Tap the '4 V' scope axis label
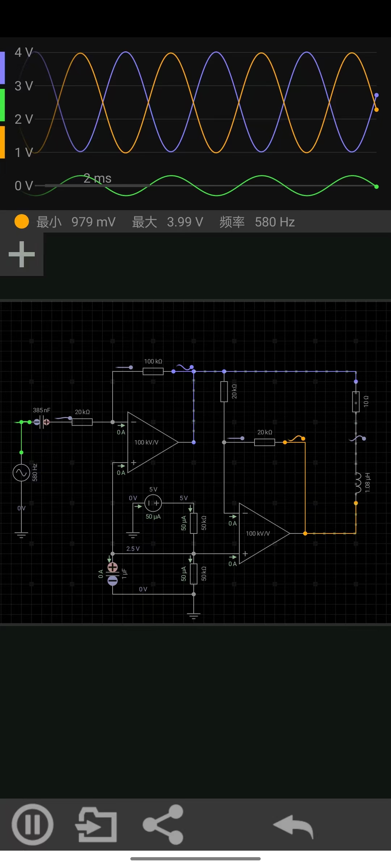 tap(24, 52)
